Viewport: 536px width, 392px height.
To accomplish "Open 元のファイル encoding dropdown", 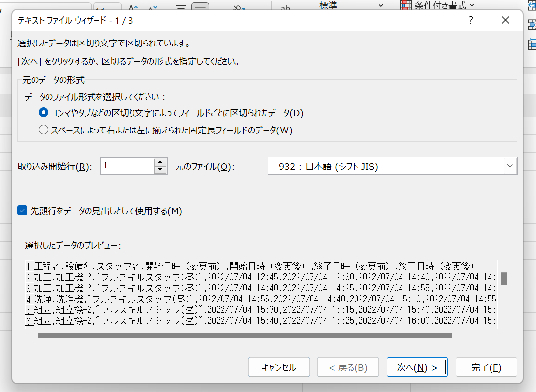I will (x=510, y=166).
